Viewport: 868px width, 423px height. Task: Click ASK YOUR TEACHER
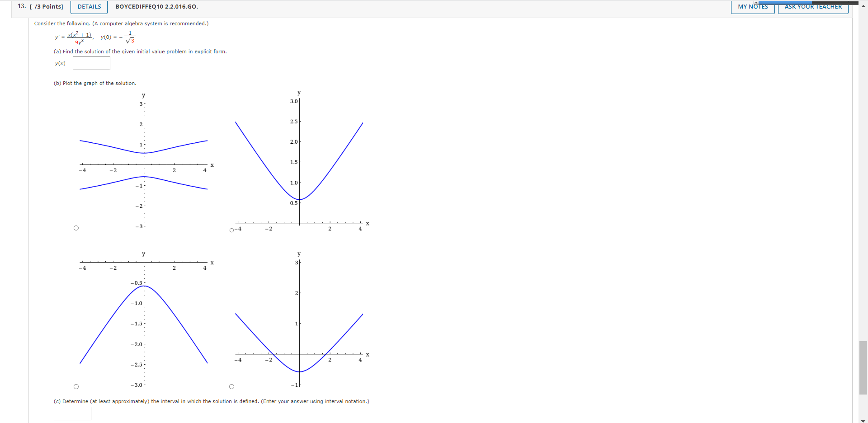[813, 7]
